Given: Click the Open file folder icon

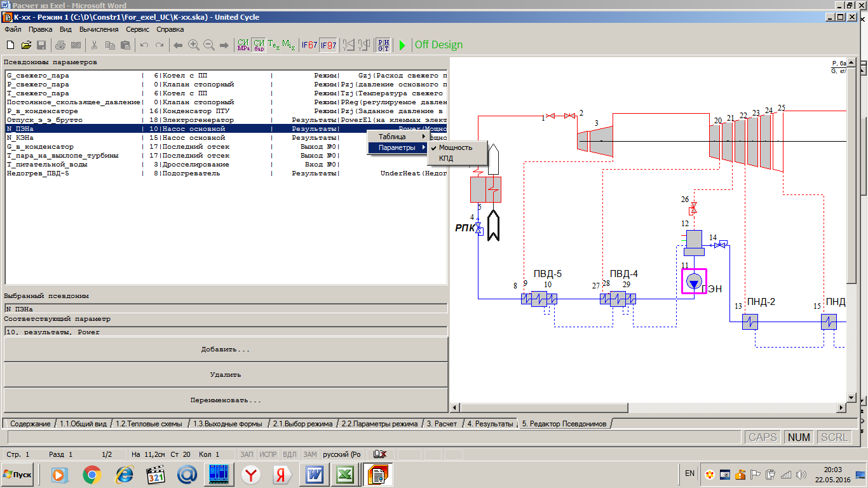Looking at the screenshot, I should pyautogui.click(x=26, y=45).
